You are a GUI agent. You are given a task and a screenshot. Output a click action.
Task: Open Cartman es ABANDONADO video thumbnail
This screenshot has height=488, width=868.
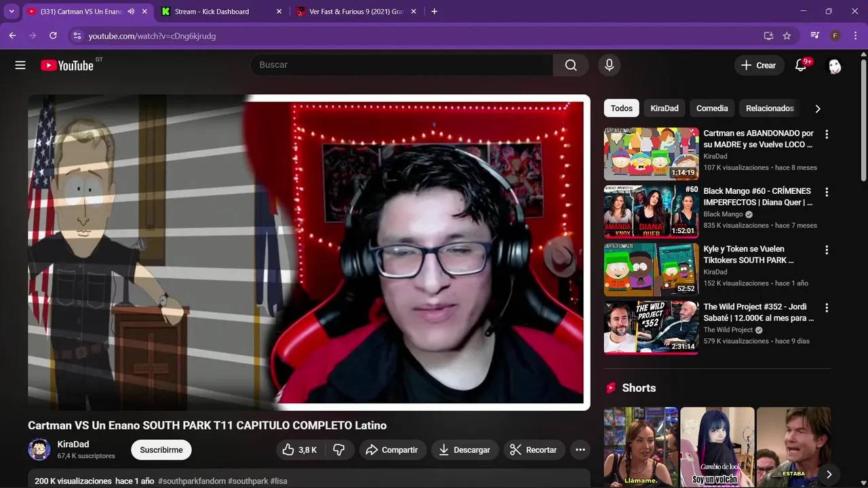(x=651, y=154)
